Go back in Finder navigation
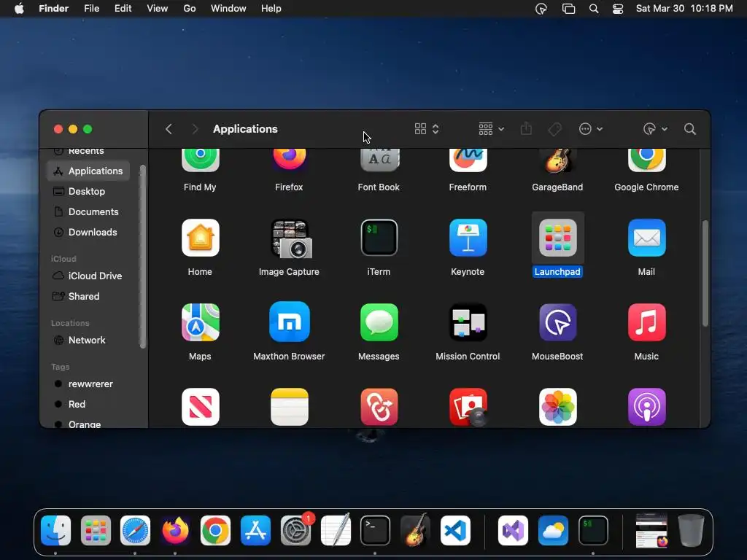This screenshot has height=560, width=747. pyautogui.click(x=169, y=129)
